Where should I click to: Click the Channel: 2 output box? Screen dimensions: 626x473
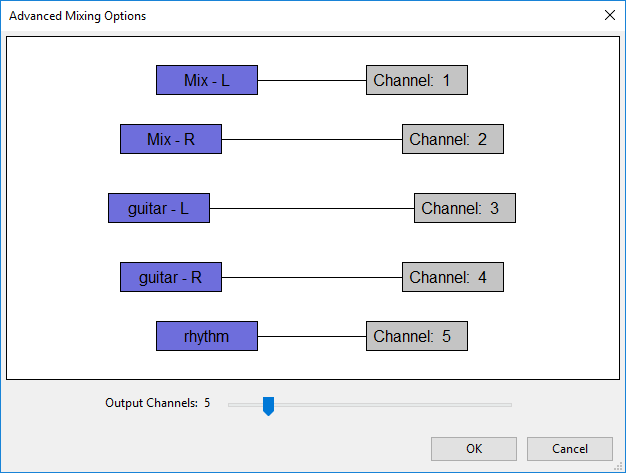coord(453,139)
